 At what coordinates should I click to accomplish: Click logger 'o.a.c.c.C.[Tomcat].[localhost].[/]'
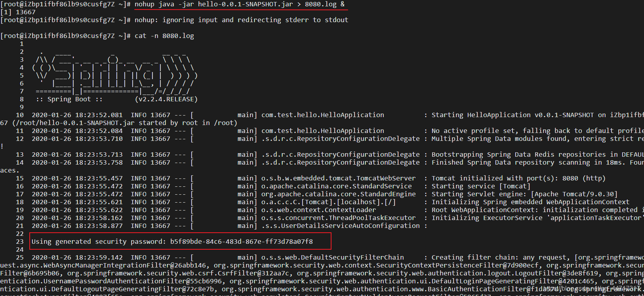click(x=329, y=202)
